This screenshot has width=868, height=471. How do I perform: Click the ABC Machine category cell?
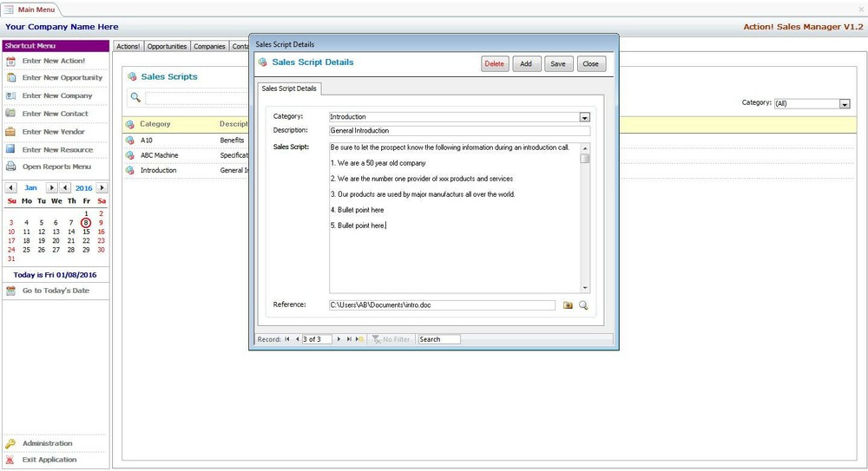pos(160,155)
